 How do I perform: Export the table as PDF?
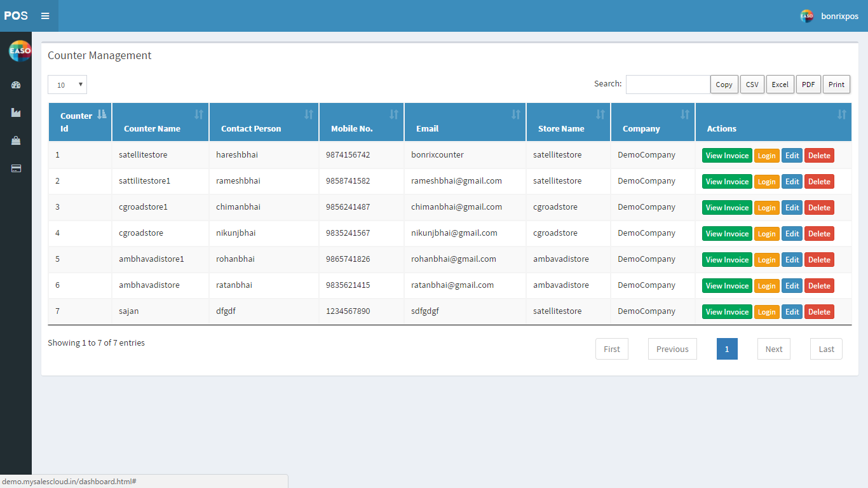808,85
